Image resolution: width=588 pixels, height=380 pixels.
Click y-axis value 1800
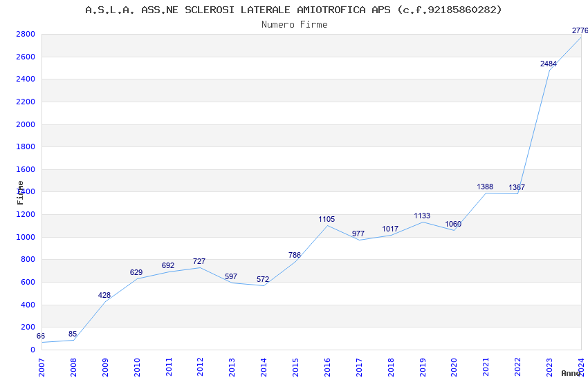[26, 146]
